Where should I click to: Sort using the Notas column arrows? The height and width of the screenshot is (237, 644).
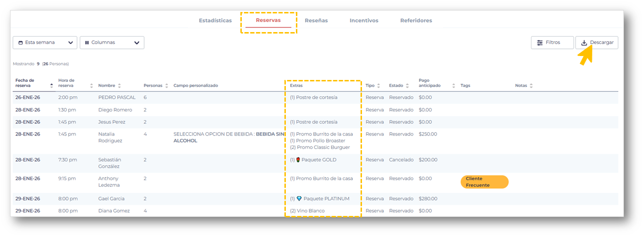(x=531, y=86)
